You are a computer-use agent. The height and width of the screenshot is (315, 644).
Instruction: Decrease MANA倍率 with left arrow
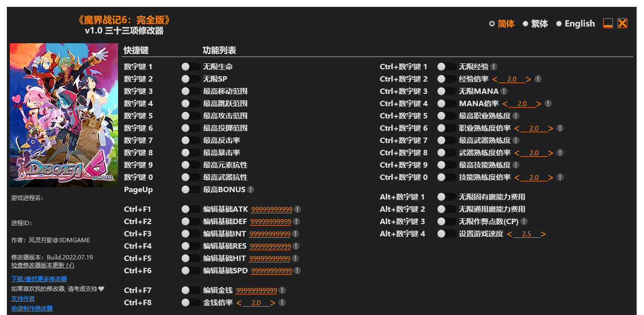[505, 104]
